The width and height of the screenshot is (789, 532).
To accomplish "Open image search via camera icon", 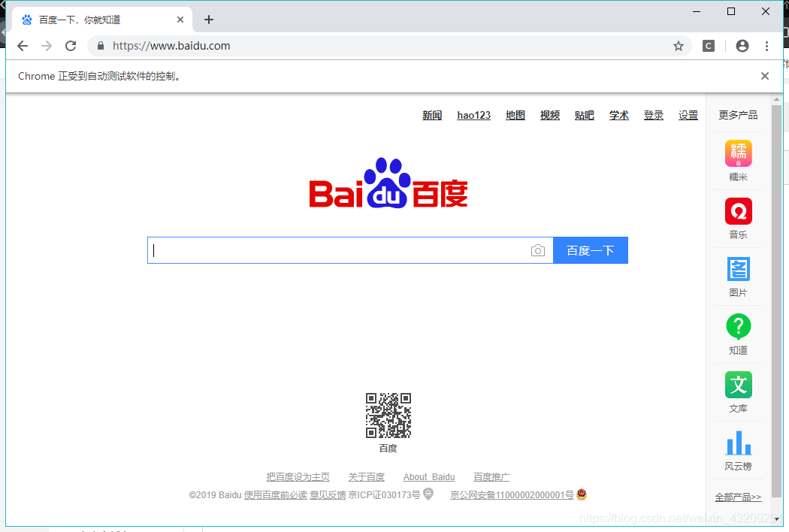I will pyautogui.click(x=538, y=250).
